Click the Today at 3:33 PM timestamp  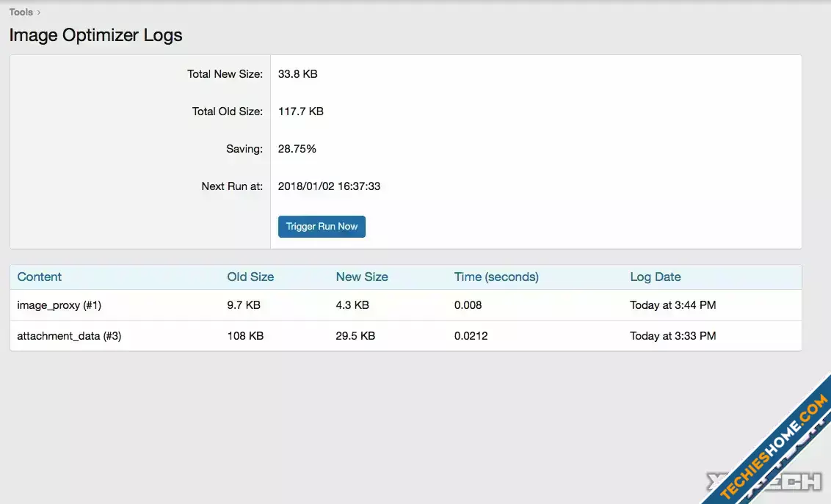pyautogui.click(x=672, y=335)
